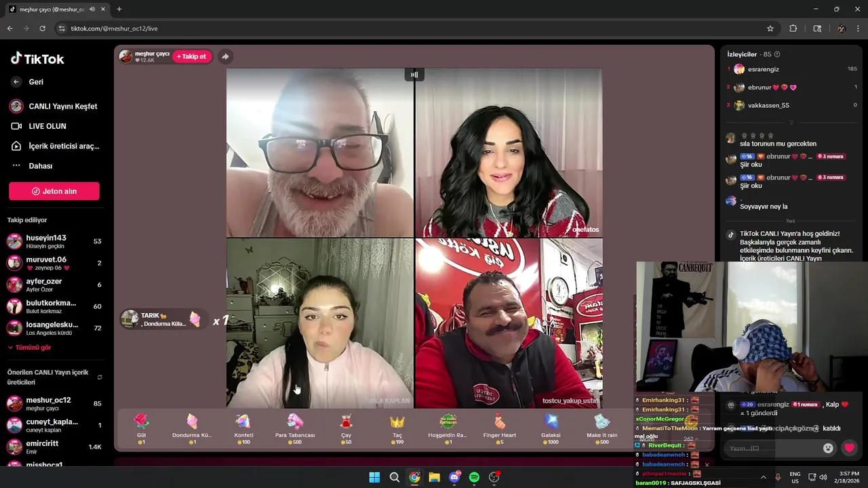Open Windows Start menu
This screenshot has height=488, width=868.
click(x=374, y=477)
